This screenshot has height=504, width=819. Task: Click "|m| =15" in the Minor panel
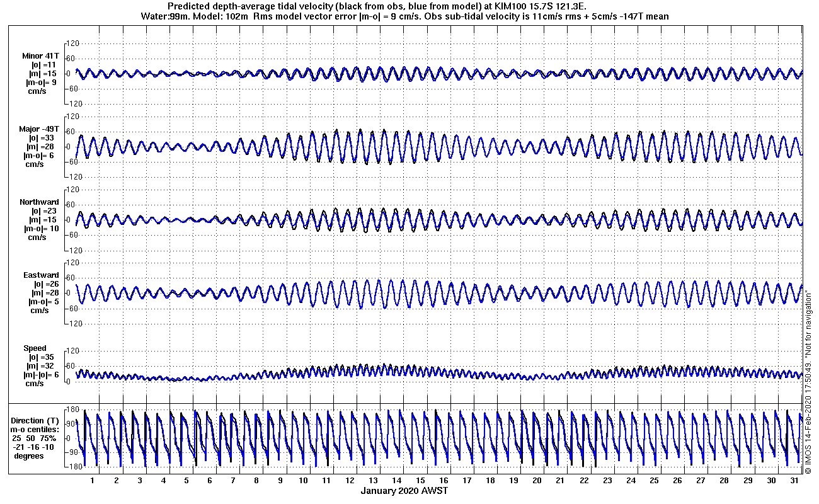[43, 74]
